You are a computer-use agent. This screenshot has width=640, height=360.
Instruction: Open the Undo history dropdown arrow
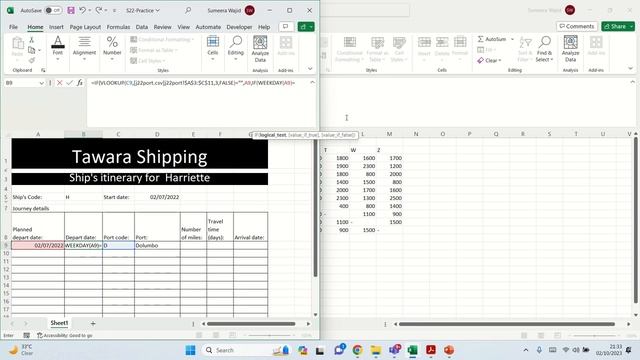click(x=89, y=10)
